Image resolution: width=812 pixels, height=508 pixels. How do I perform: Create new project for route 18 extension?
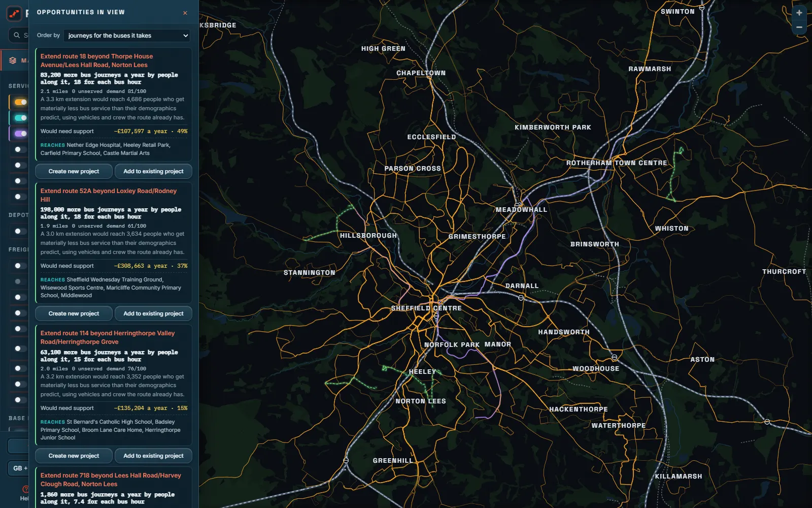(74, 171)
